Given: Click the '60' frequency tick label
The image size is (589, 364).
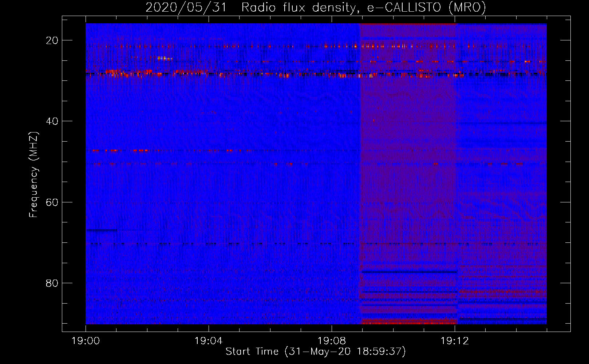Looking at the screenshot, I should coord(52,202).
